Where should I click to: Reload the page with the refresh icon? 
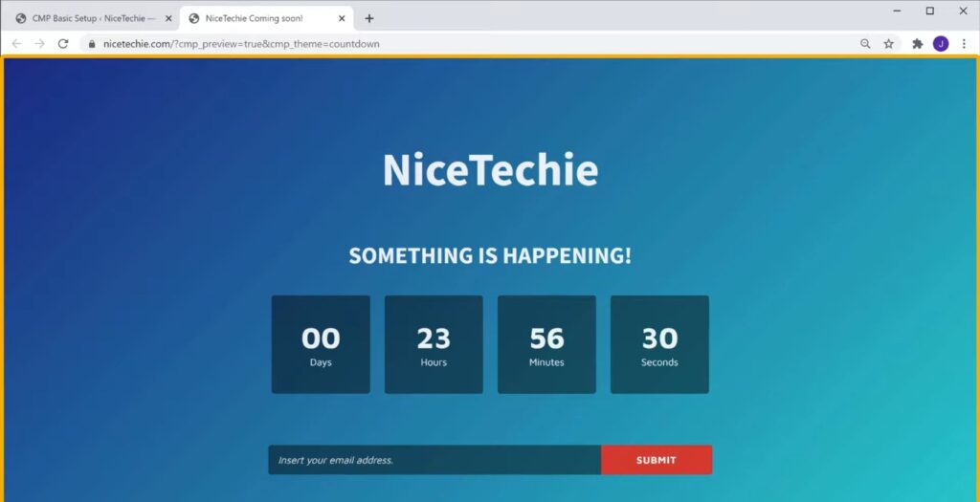point(62,44)
